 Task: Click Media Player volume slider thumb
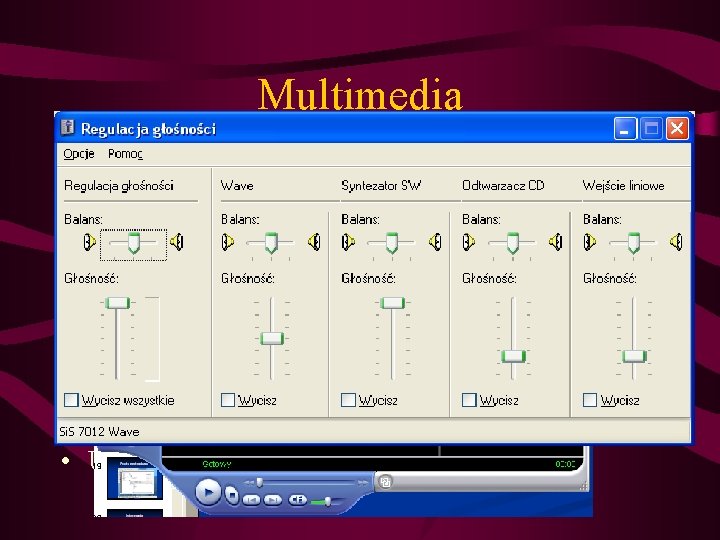pos(328,501)
